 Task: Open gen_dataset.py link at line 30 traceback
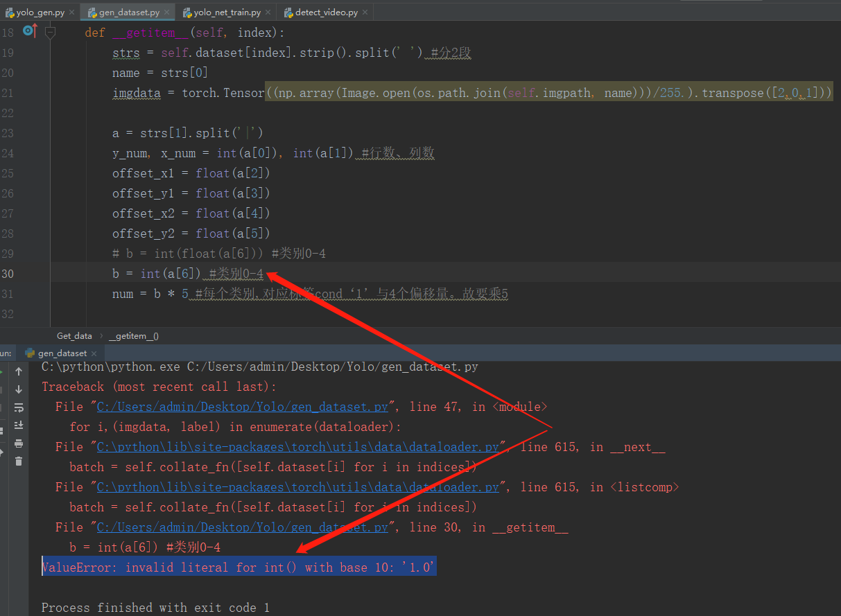coord(242,528)
